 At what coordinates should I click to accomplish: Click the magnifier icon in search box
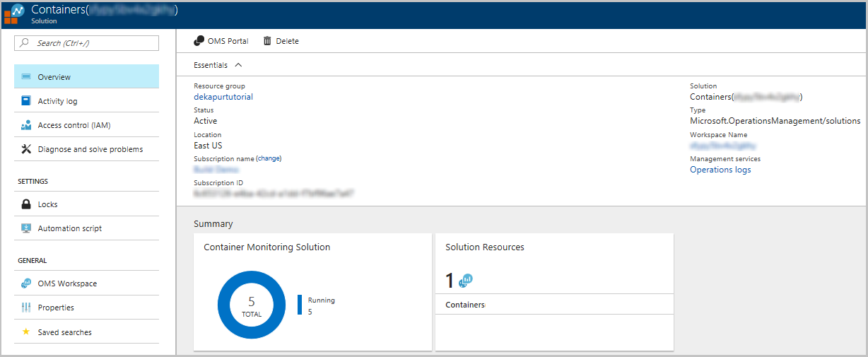click(25, 43)
